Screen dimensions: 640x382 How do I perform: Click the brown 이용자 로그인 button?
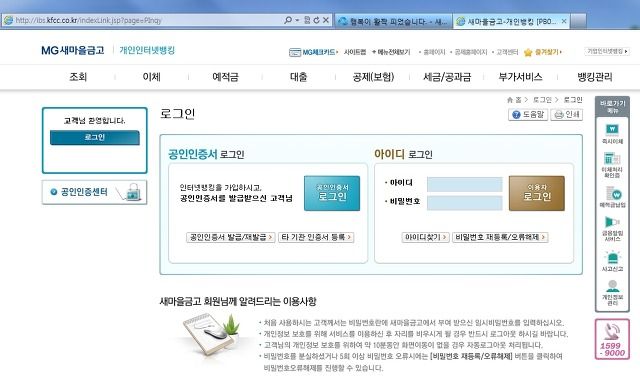pyautogui.click(x=537, y=193)
